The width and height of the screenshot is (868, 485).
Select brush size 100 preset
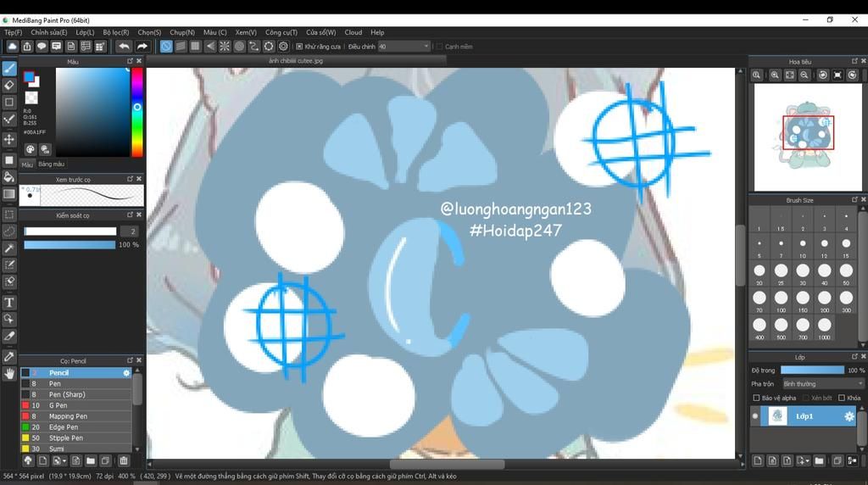pyautogui.click(x=781, y=301)
